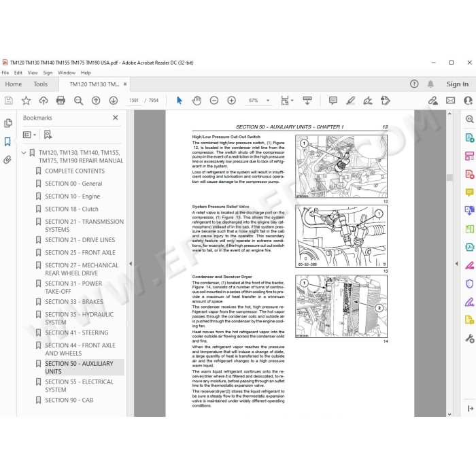Expand the right pane with bottom arrow icon
476x476 pixels.
[471, 408]
